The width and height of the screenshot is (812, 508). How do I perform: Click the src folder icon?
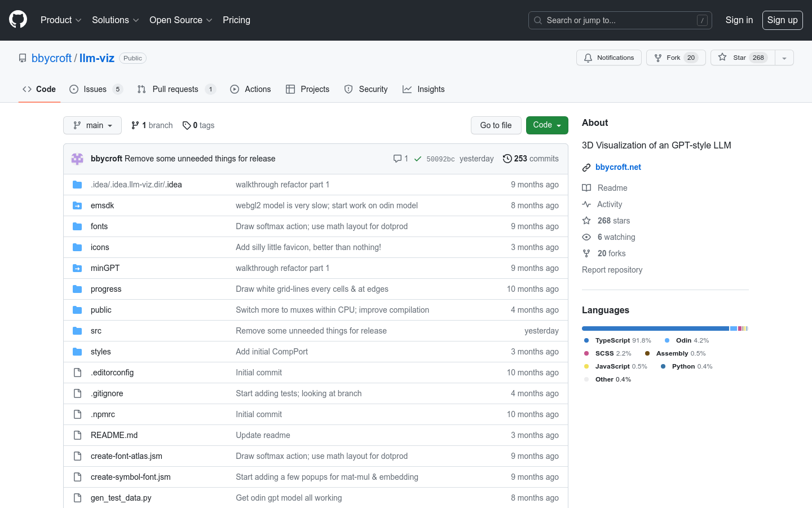click(x=77, y=331)
